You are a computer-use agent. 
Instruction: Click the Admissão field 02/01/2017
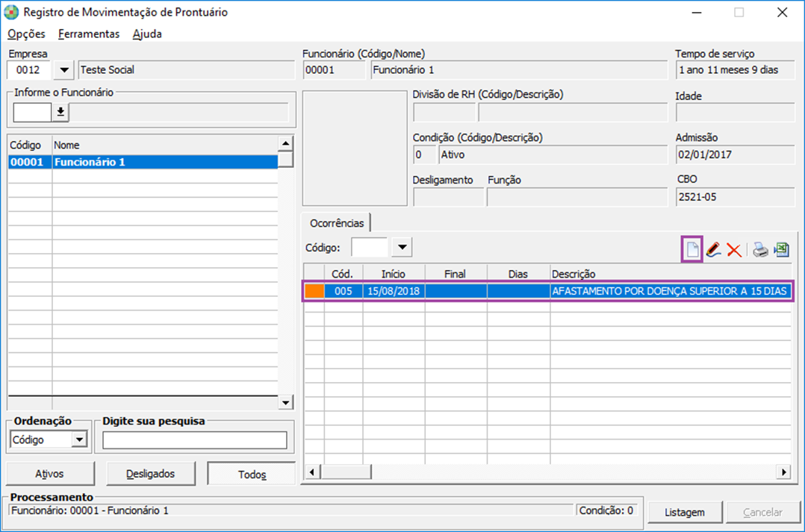click(735, 154)
